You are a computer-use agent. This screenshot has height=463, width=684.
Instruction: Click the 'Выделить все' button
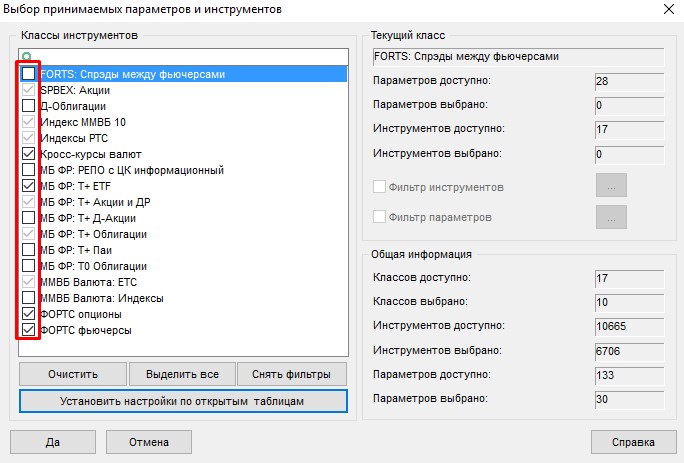182,374
